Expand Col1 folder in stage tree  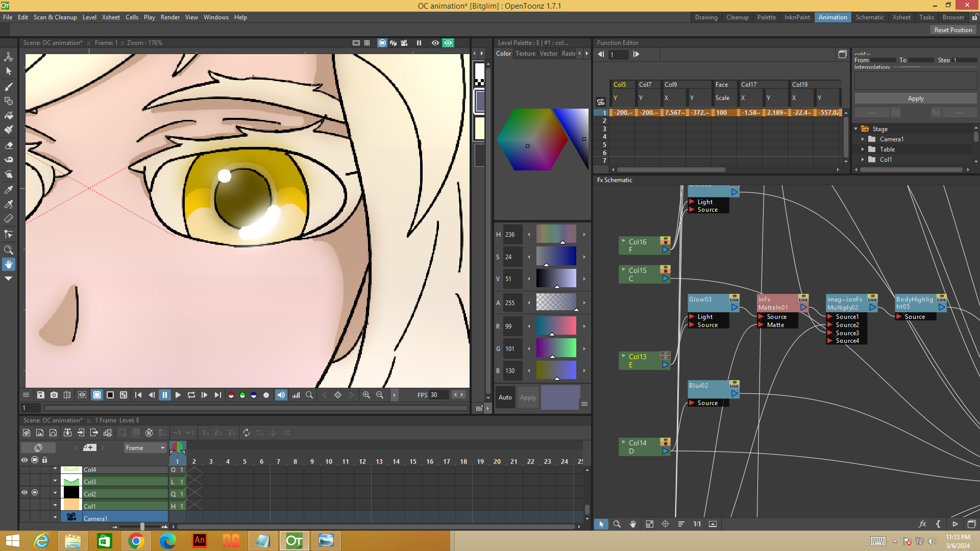point(863,160)
